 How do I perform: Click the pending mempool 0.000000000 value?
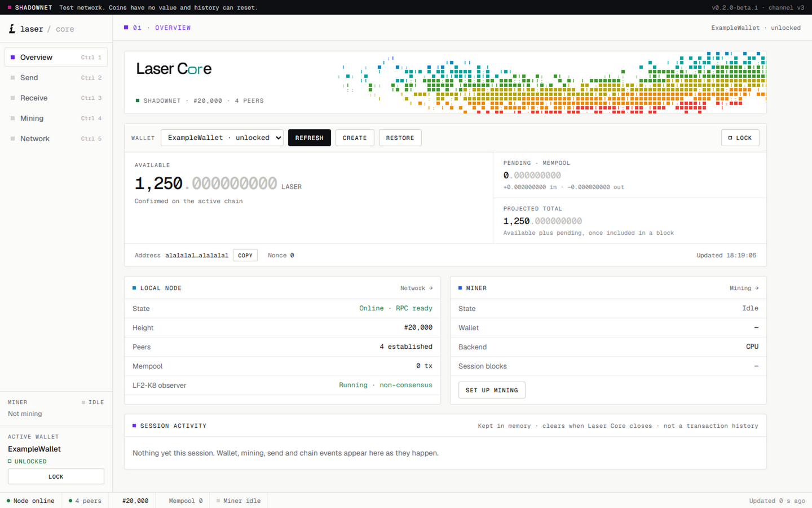coord(532,176)
